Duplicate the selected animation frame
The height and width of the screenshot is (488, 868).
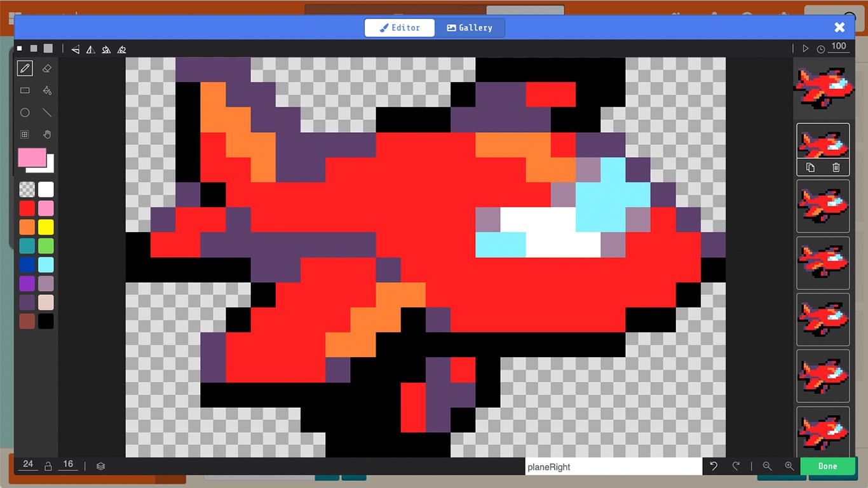pos(810,167)
